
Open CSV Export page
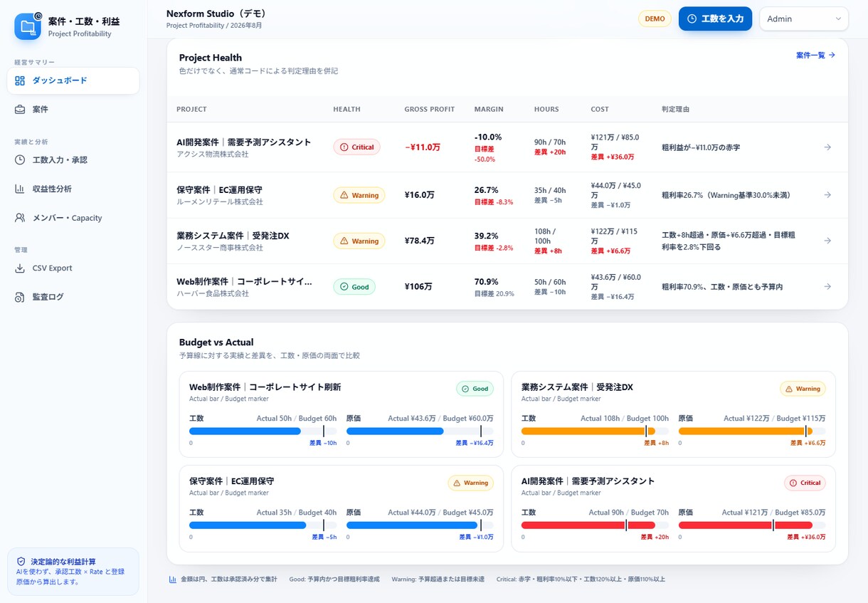pyautogui.click(x=73, y=268)
